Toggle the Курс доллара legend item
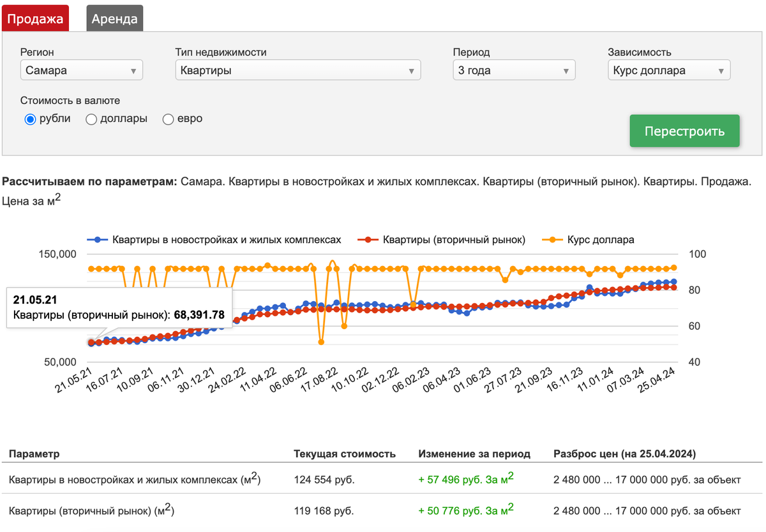This screenshot has height=532, width=766. (588, 240)
